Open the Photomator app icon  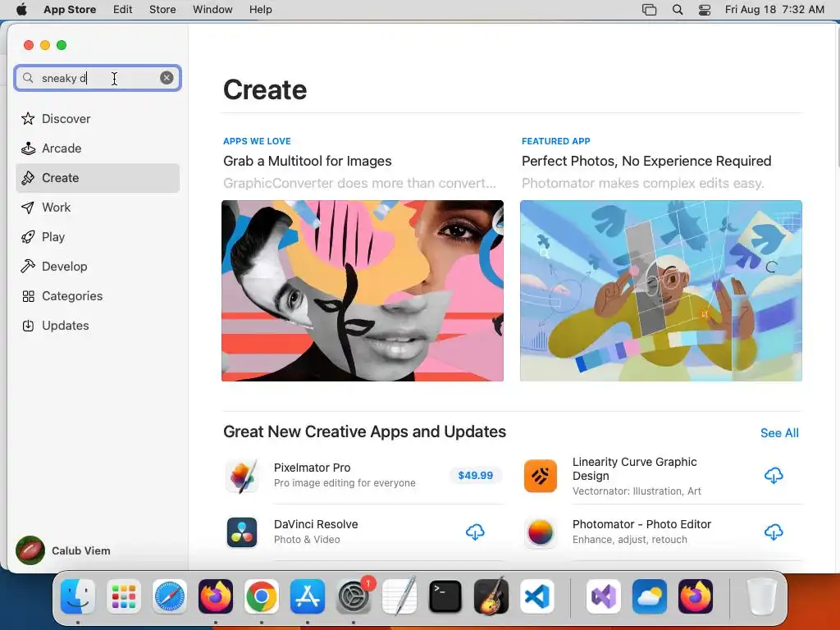[x=540, y=532]
